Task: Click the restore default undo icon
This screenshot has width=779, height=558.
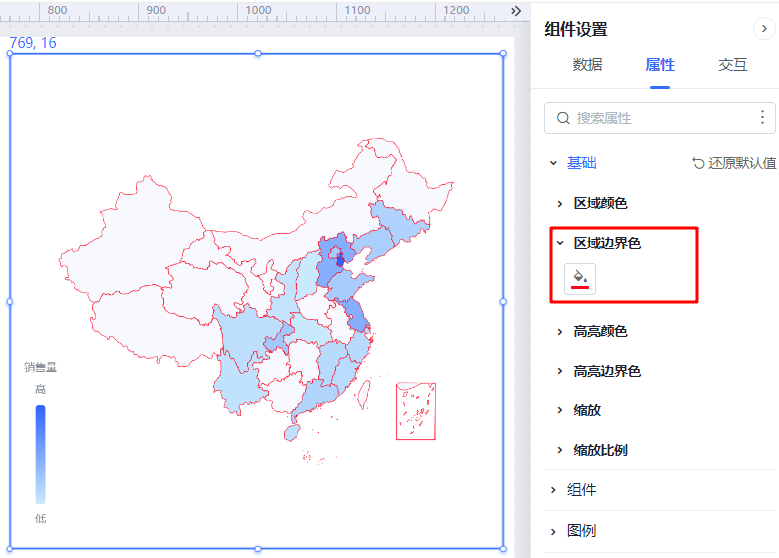Action: point(698,163)
